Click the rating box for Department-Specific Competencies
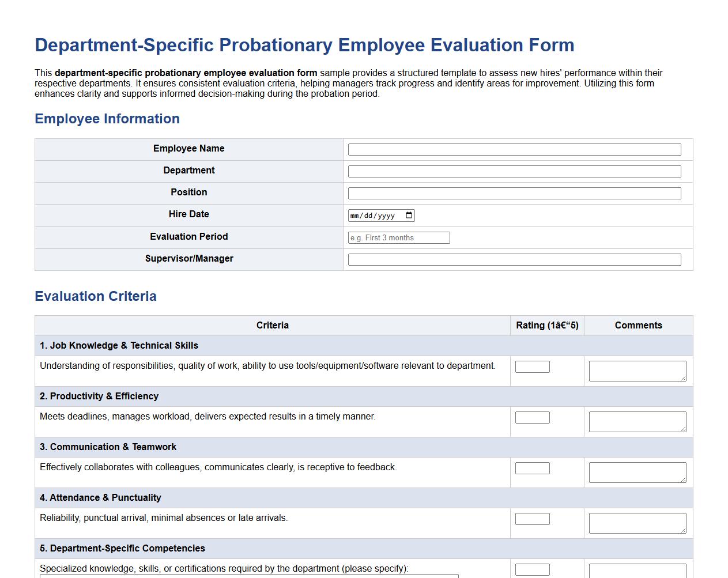Image resolution: width=728 pixels, height=578 pixels. pyautogui.click(x=532, y=569)
